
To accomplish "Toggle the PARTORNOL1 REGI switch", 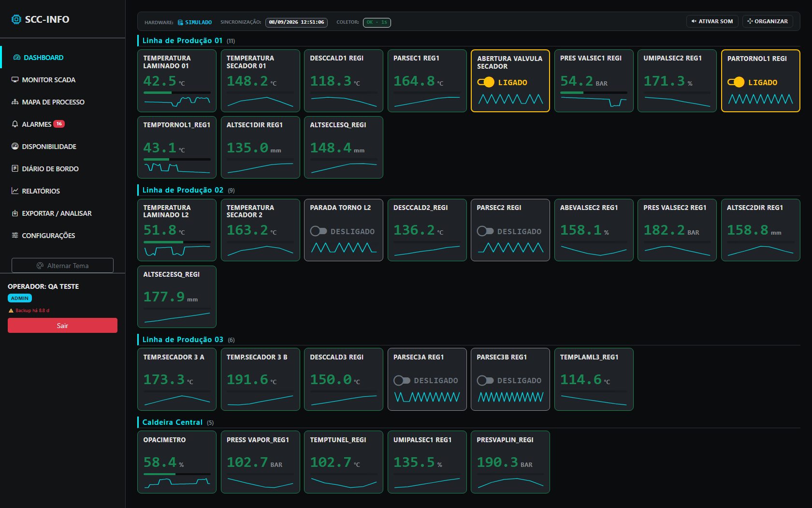I will point(736,82).
